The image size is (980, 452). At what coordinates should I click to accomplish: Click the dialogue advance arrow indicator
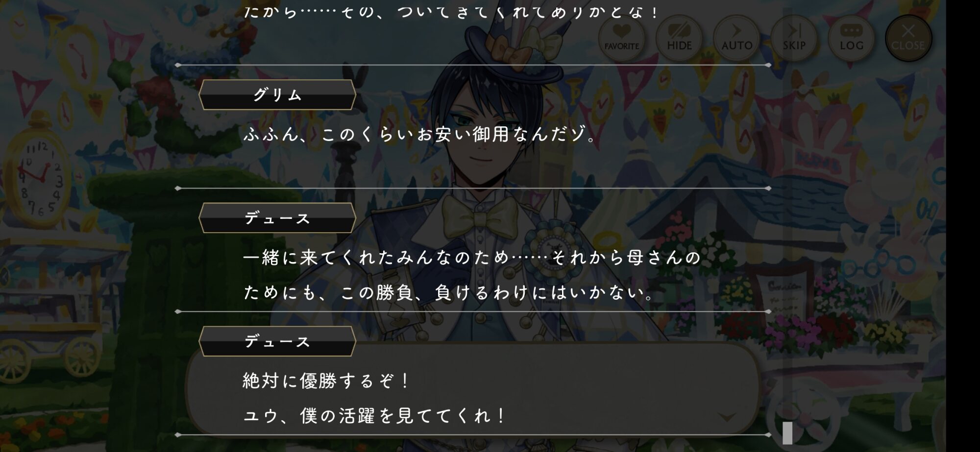pos(727,417)
